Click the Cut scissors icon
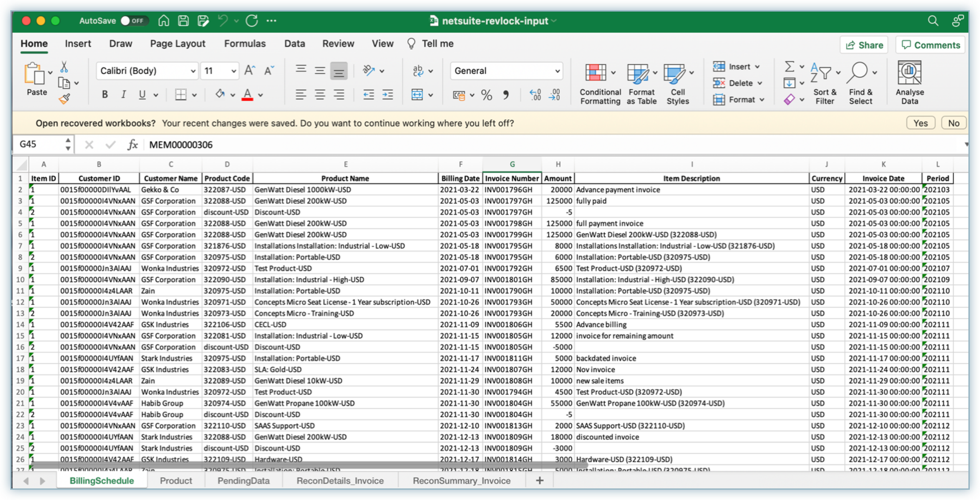Image resolution: width=980 pixels, height=500 pixels. [64, 68]
